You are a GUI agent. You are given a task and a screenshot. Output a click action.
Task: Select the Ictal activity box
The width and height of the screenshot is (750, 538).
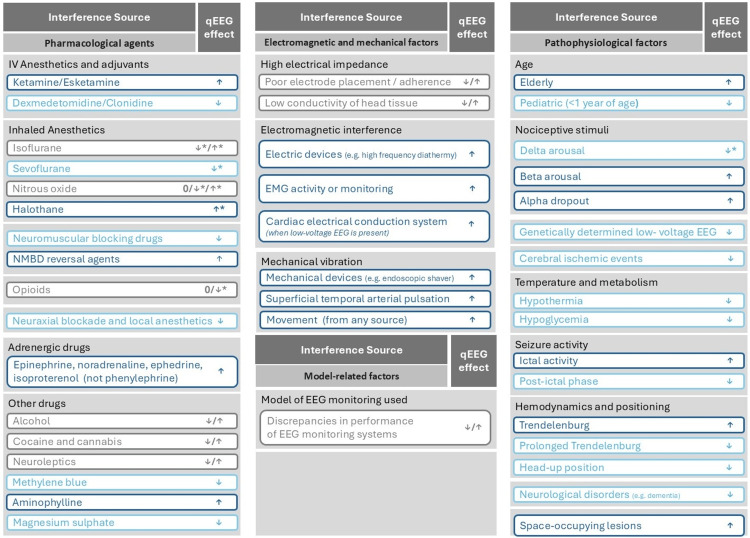tap(629, 361)
